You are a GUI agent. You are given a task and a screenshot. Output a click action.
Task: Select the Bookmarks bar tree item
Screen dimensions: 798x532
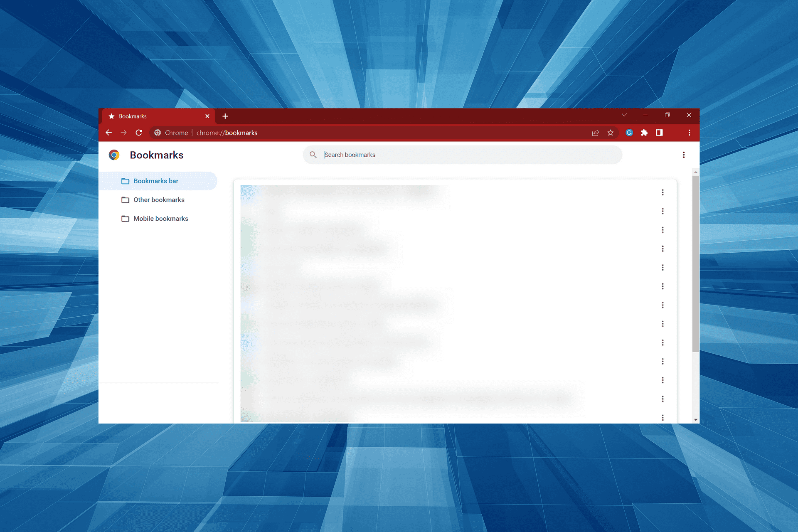[x=156, y=181]
